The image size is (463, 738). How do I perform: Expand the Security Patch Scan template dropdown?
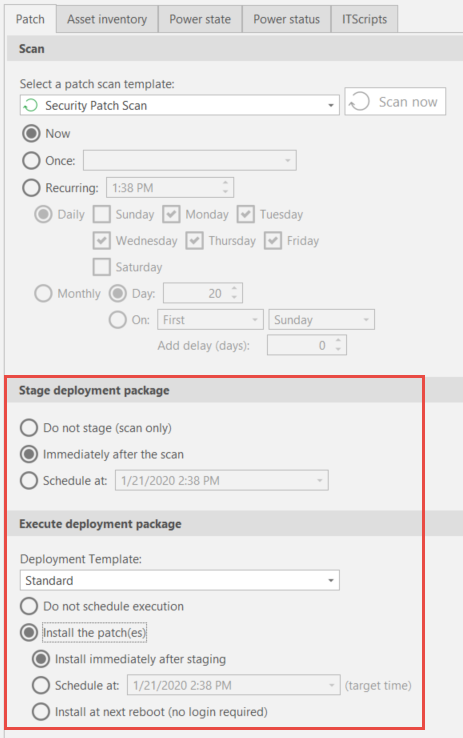click(179, 105)
